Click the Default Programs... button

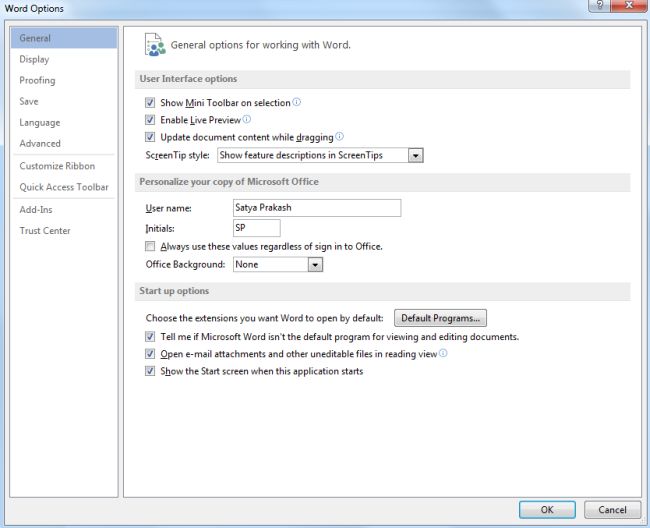440,318
